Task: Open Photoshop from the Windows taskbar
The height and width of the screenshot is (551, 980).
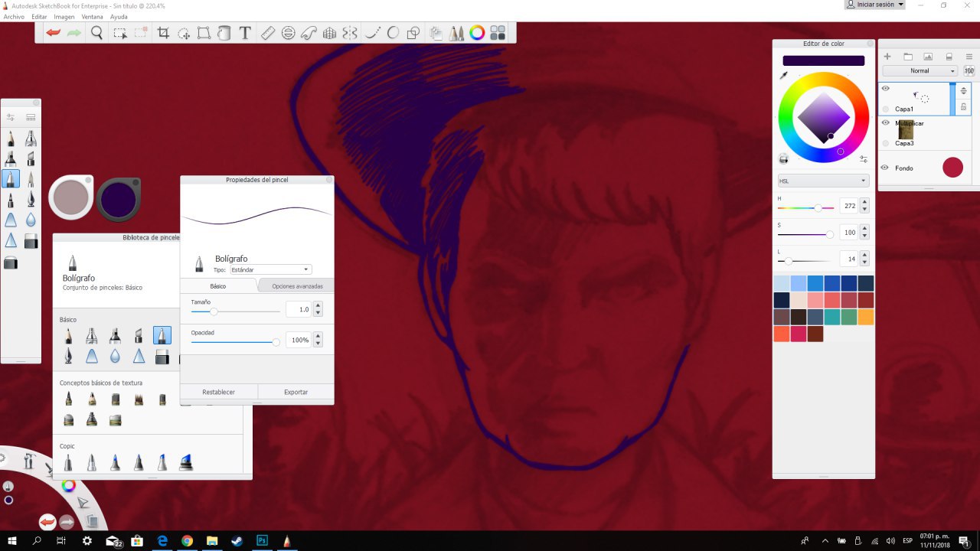Action: (x=262, y=540)
